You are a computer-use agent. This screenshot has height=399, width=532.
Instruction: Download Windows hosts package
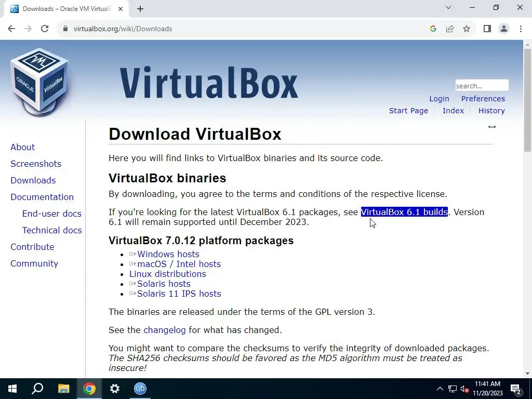pos(168,254)
